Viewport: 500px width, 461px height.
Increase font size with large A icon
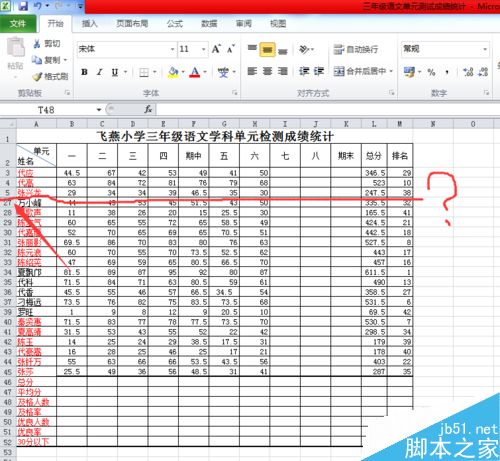[x=216, y=49]
